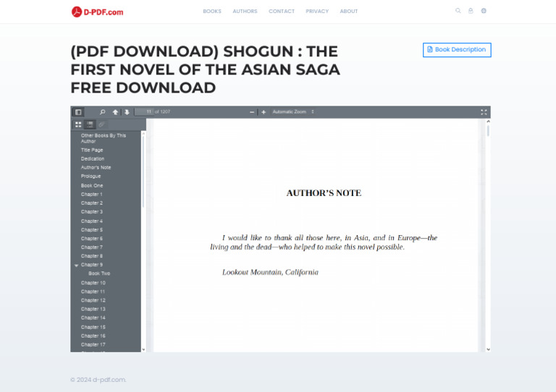Open the PRIVACY page
556x392 pixels.
(x=317, y=12)
